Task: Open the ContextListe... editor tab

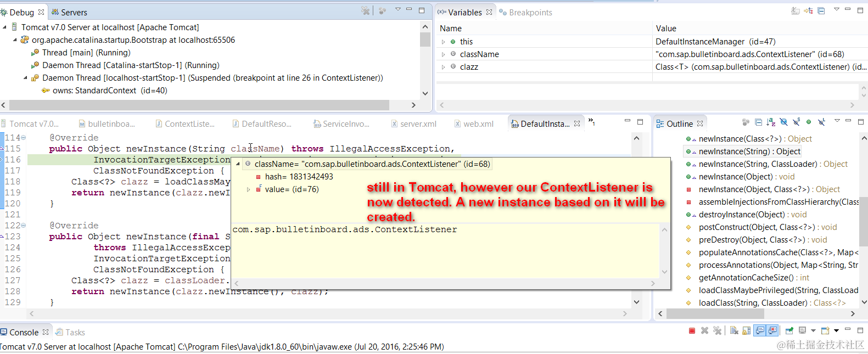Action: tap(185, 124)
